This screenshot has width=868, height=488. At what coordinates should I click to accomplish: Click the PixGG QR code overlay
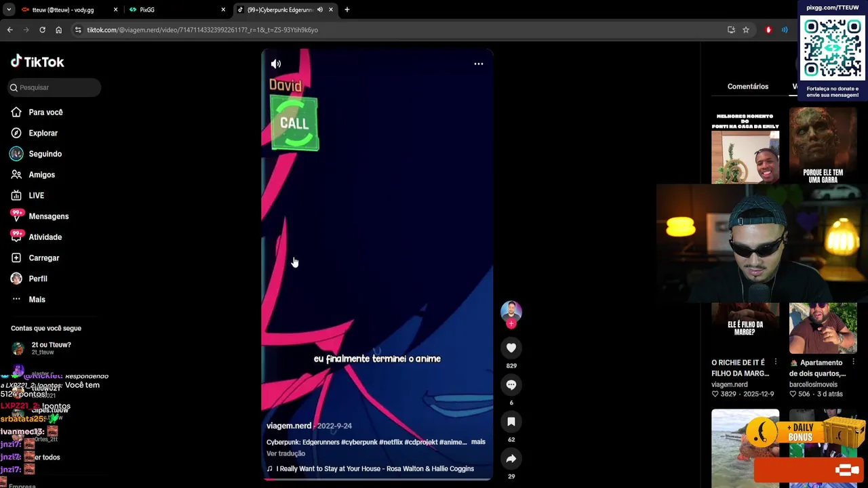tap(832, 49)
